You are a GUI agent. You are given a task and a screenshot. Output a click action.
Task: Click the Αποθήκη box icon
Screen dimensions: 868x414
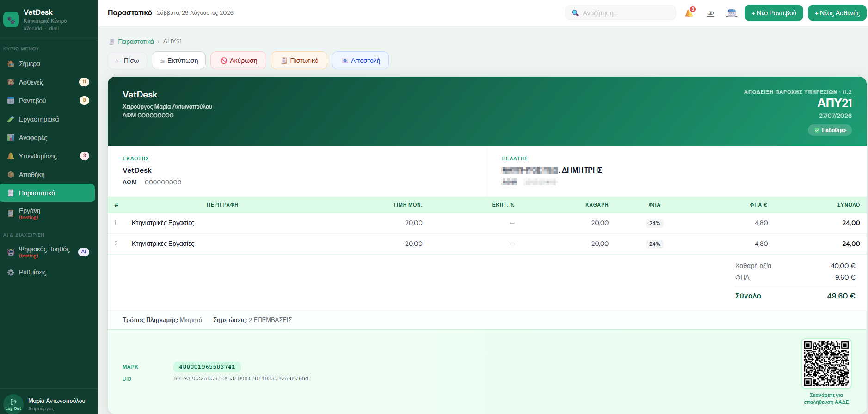pos(11,175)
